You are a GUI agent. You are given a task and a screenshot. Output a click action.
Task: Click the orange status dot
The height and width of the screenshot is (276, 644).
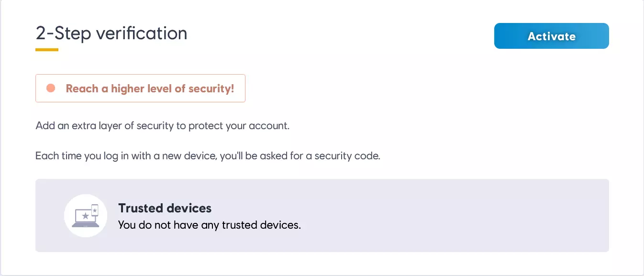(51, 88)
